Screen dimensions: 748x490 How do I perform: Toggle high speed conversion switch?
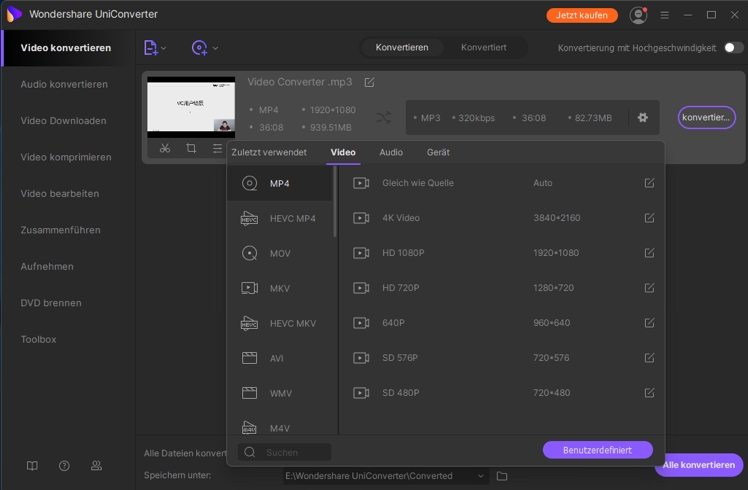click(x=733, y=47)
